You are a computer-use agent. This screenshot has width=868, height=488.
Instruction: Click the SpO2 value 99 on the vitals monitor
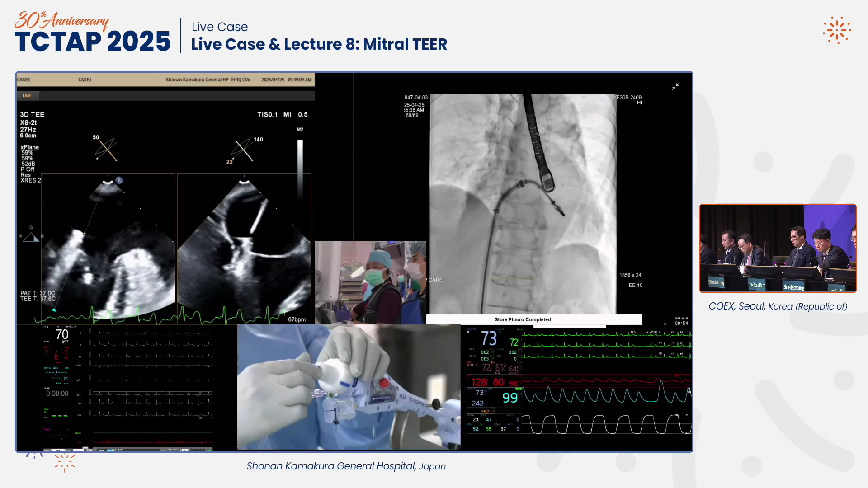tap(510, 398)
